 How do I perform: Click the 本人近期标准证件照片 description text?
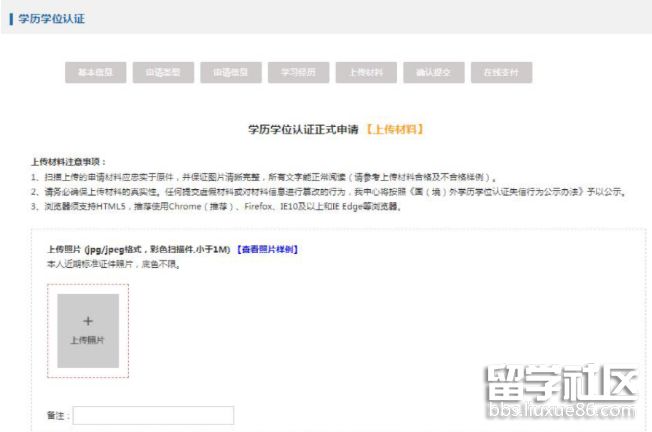coord(112,264)
